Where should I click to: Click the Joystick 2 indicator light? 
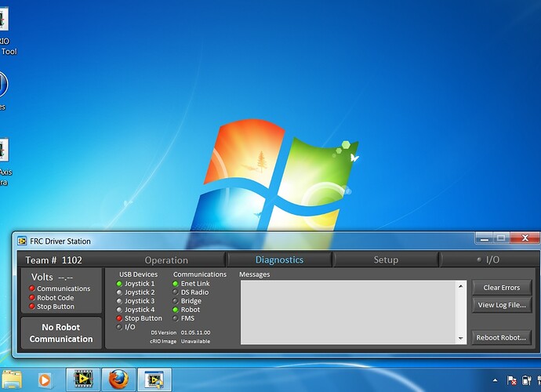[119, 292]
